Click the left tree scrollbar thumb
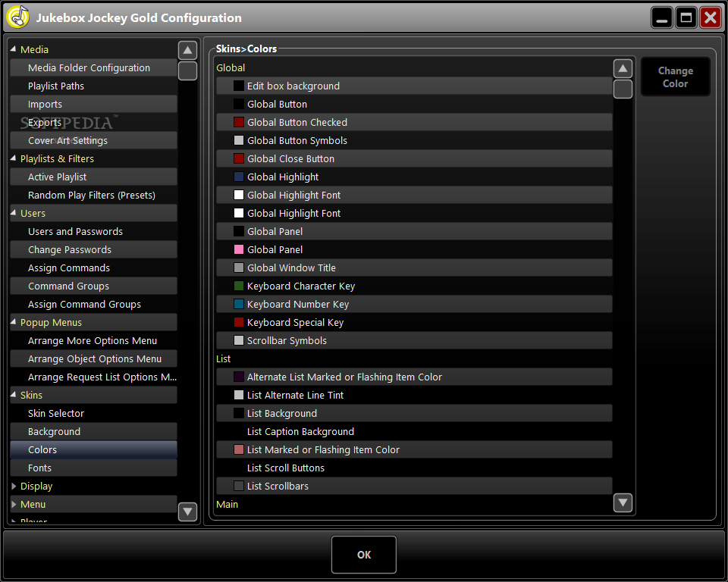The width and height of the screenshot is (728, 582). click(187, 70)
